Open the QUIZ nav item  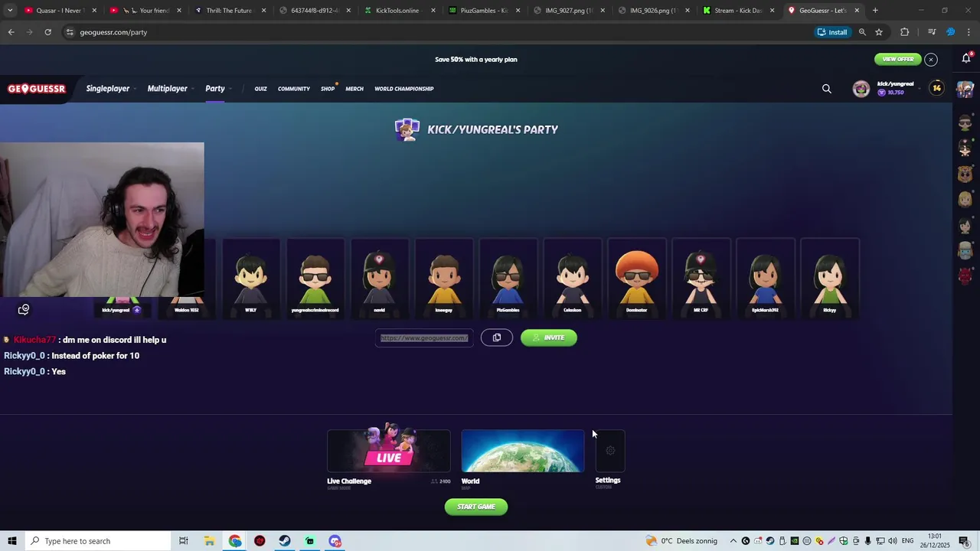coord(260,89)
